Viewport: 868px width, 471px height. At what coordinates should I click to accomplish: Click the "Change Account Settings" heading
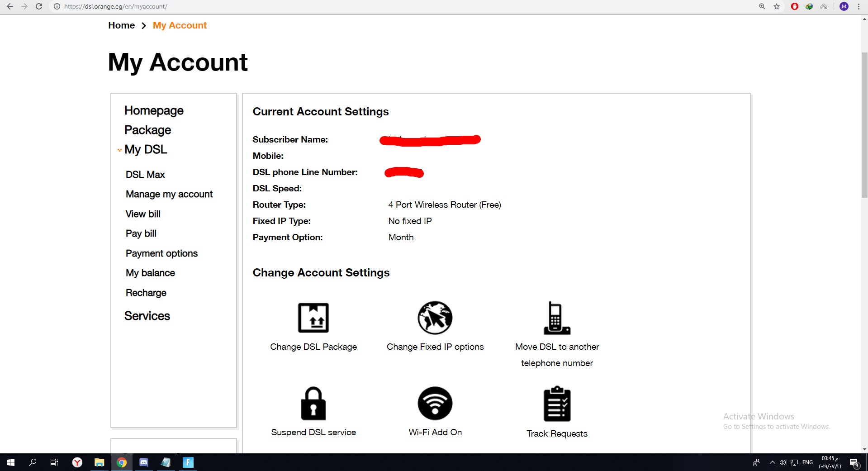point(321,273)
